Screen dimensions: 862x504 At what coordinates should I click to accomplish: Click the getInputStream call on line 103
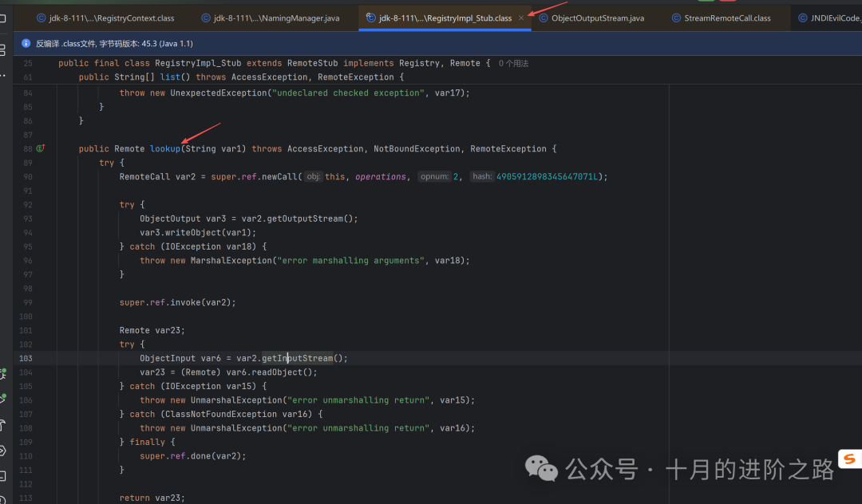point(298,359)
